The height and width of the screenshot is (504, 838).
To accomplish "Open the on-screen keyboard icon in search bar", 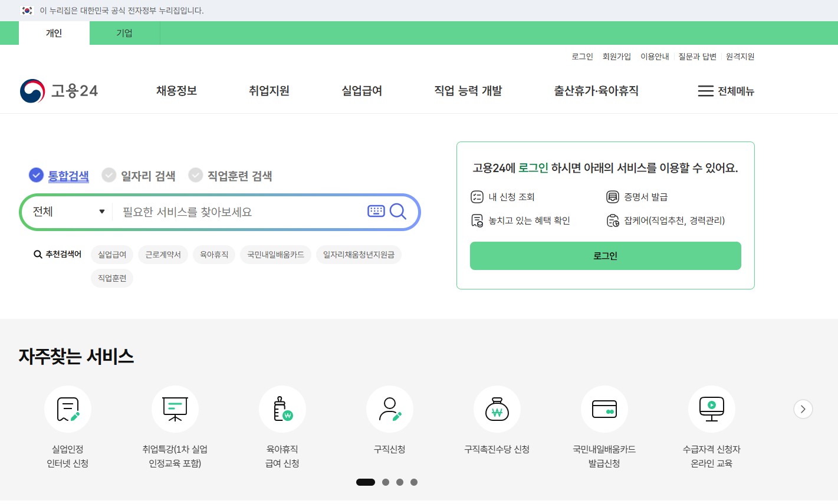I will [x=376, y=211].
